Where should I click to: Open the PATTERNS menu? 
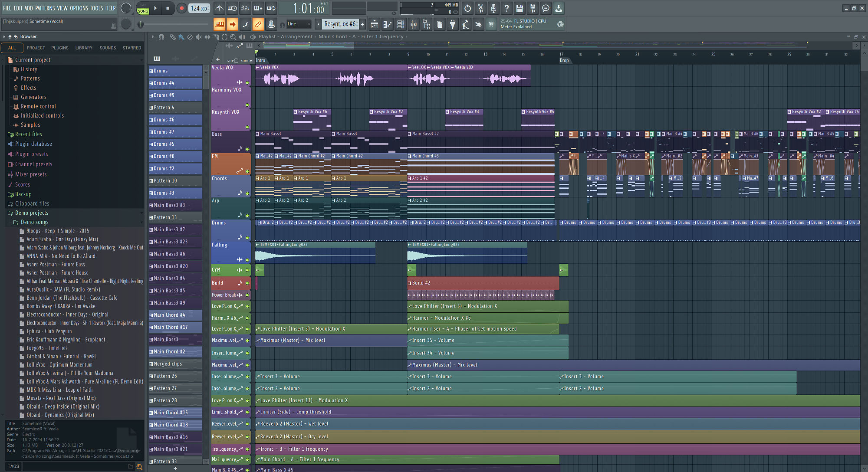pyautogui.click(x=45, y=8)
